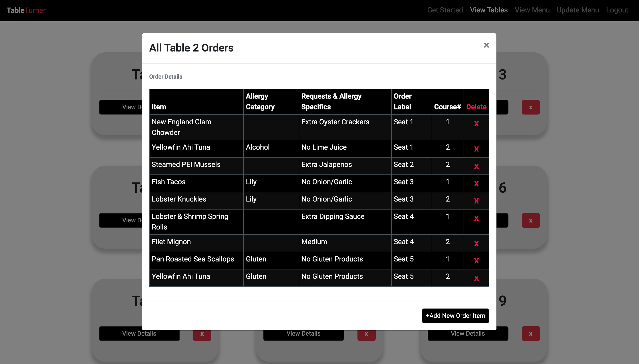Go to the View Tables page
Viewport: 639px width, 364px height.
(x=488, y=10)
